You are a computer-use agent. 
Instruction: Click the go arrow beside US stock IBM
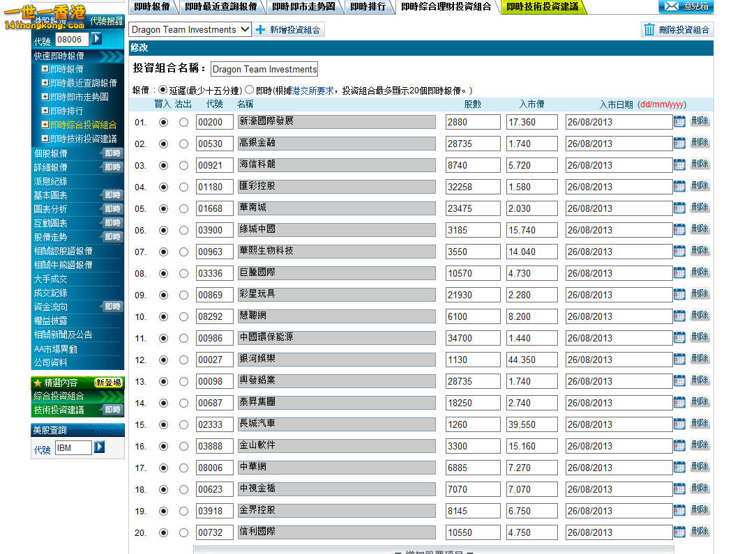(x=99, y=447)
